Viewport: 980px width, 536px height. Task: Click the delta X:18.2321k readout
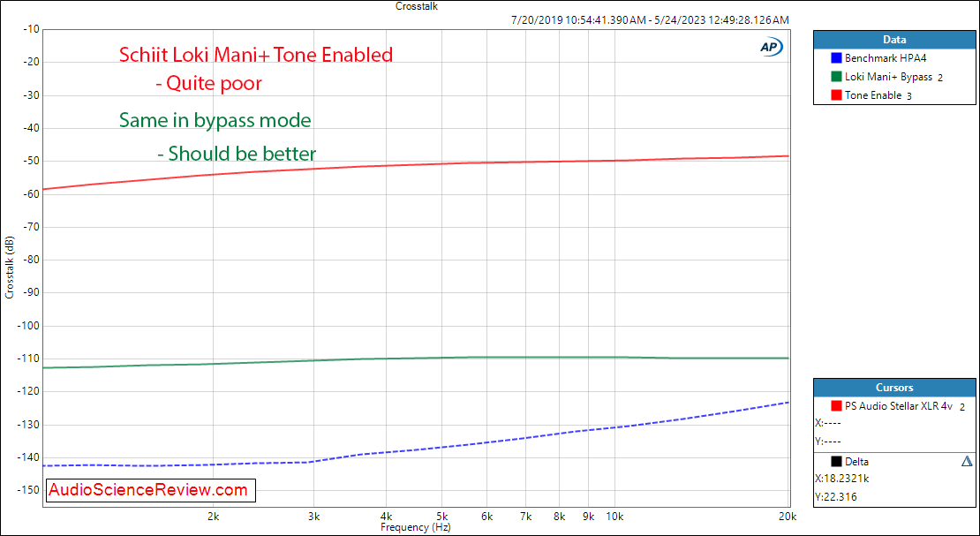842,479
